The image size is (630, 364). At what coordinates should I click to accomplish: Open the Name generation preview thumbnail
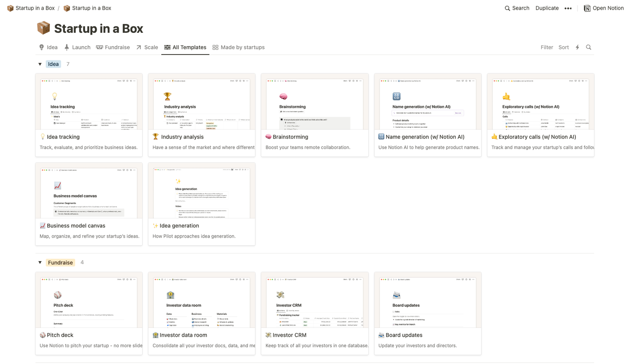428,102
